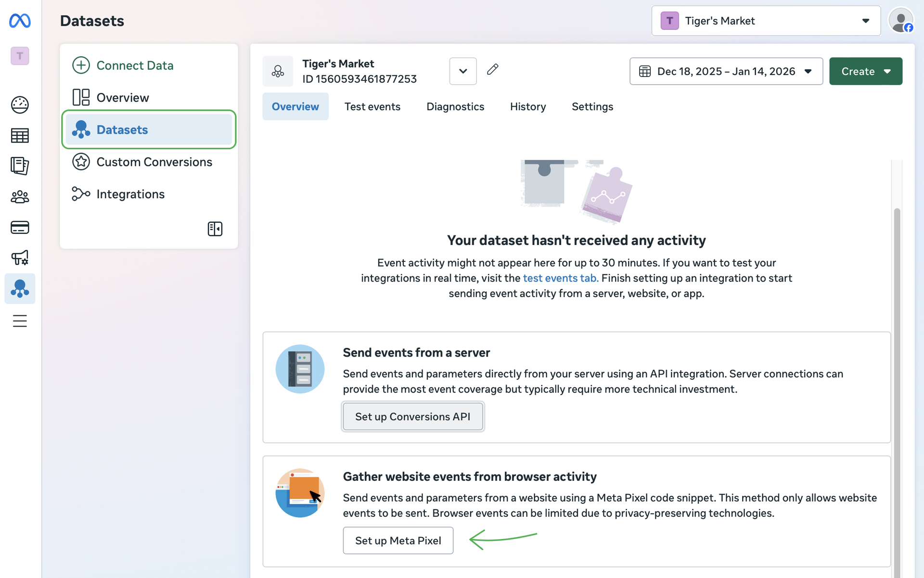Click Set up Conversions API button
Screen dimensions: 924x578
click(x=412, y=416)
